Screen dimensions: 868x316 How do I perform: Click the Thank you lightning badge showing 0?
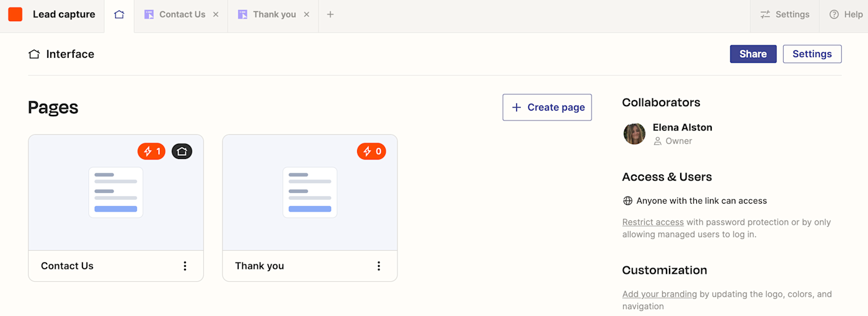pos(371,151)
